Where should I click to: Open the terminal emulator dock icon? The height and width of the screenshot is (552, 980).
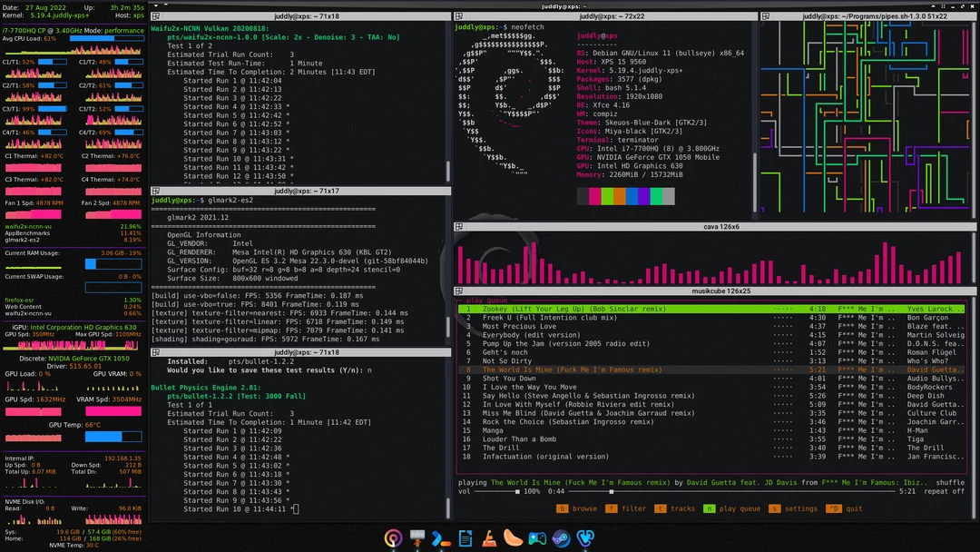tap(441, 537)
